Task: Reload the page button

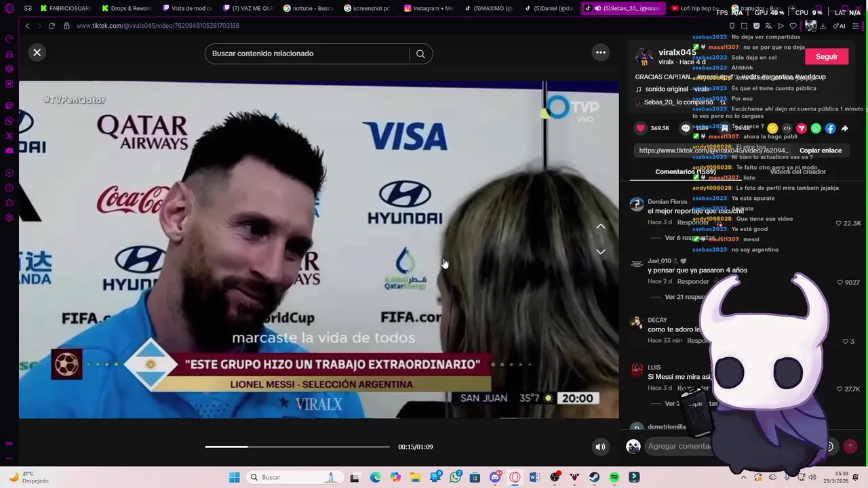Action: tap(52, 26)
